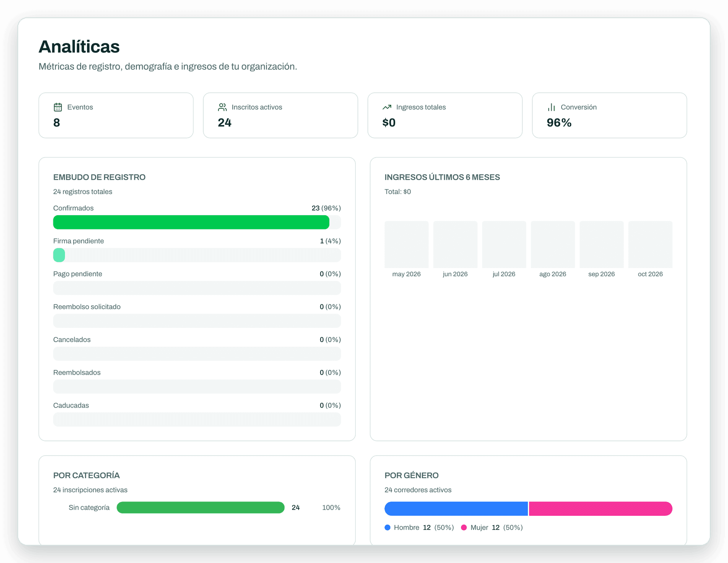This screenshot has height=563, width=728.
Task: Select the jul 2026 revenue column
Action: coord(504,245)
